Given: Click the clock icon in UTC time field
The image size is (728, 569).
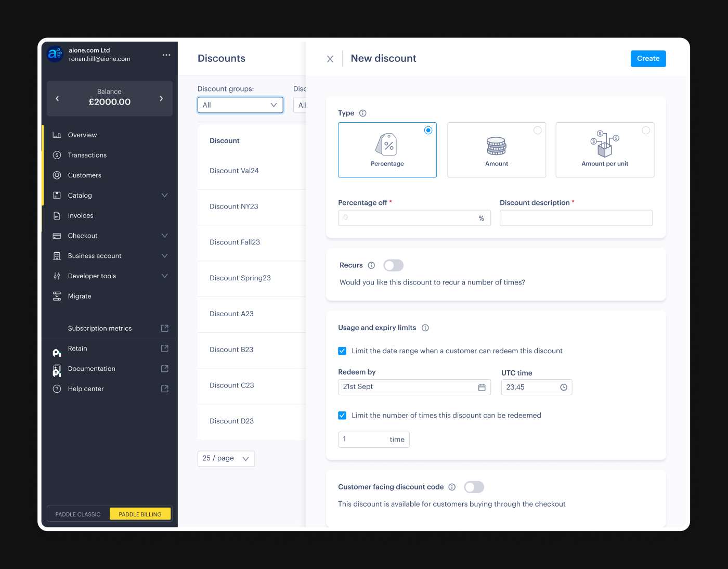Looking at the screenshot, I should [564, 387].
